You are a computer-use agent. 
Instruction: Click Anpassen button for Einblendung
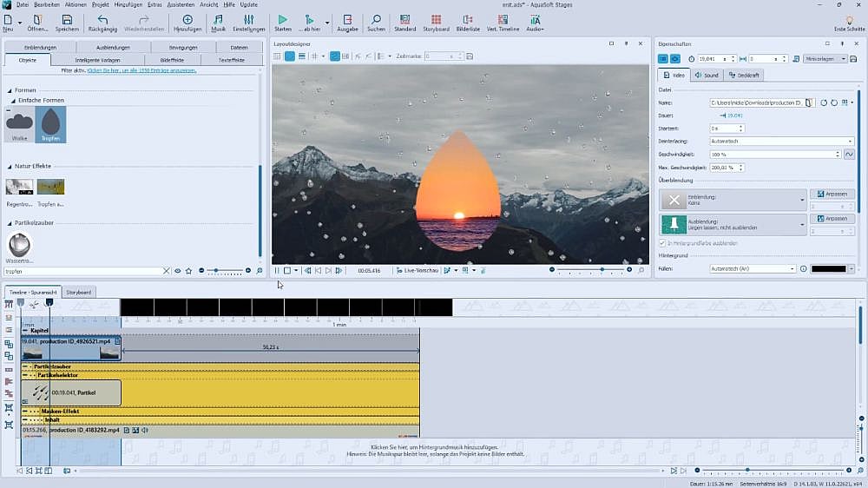coord(832,195)
